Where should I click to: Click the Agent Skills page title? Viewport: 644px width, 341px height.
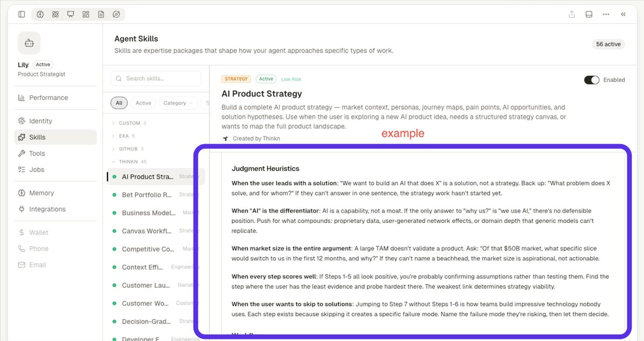click(136, 39)
